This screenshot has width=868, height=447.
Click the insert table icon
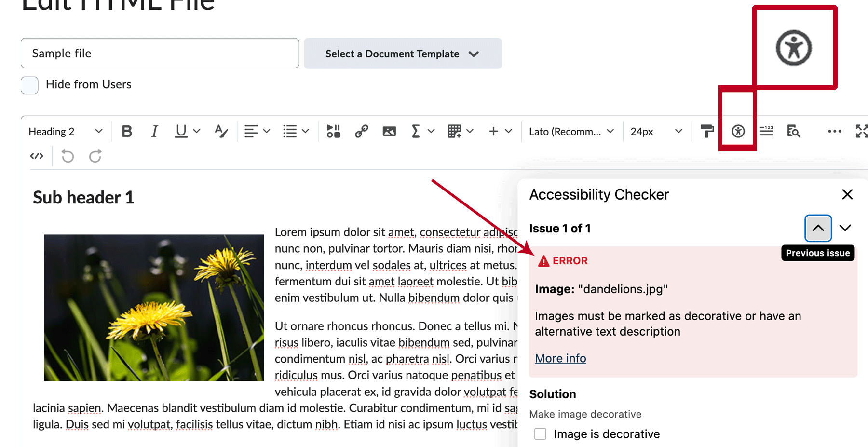(x=454, y=131)
